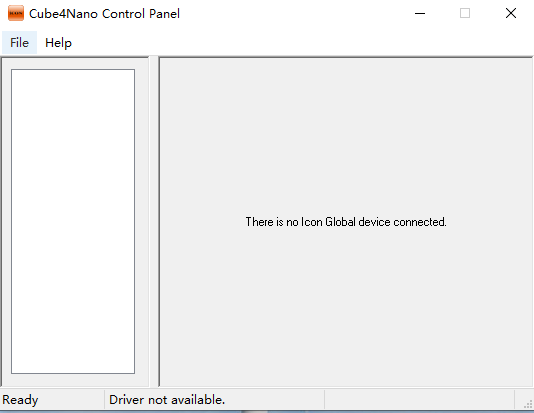Viewport: 534px width, 413px height.
Task: Click the 'no Icon Global device connected' message
Action: [x=346, y=222]
